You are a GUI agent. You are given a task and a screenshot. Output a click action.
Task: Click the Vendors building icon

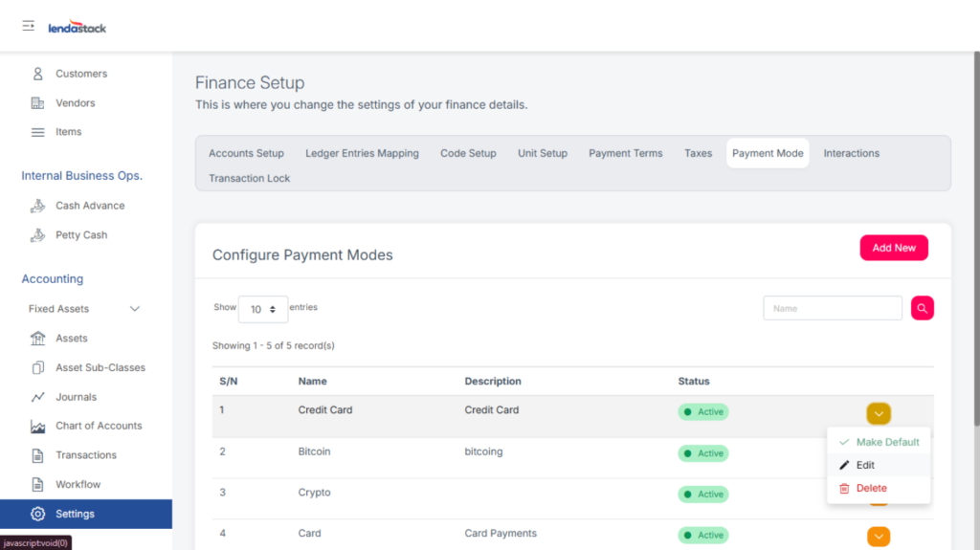click(38, 103)
